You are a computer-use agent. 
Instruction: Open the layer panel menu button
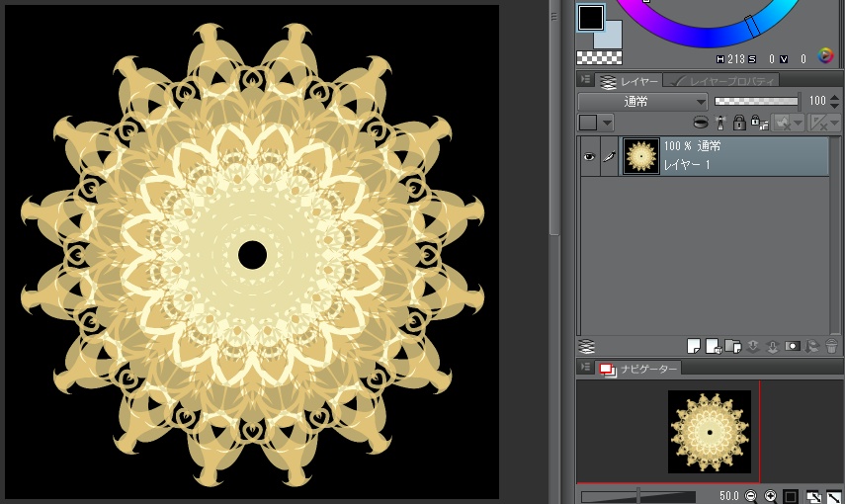586,80
